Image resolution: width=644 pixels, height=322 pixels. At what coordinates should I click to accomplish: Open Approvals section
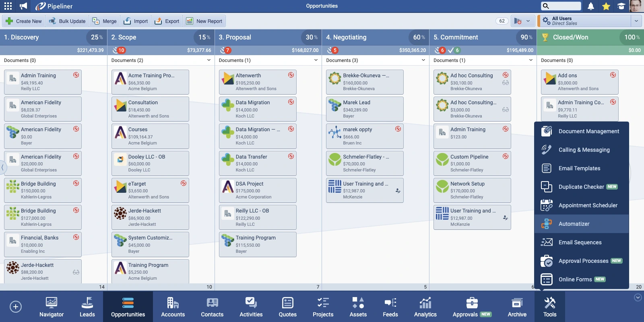(x=472, y=307)
